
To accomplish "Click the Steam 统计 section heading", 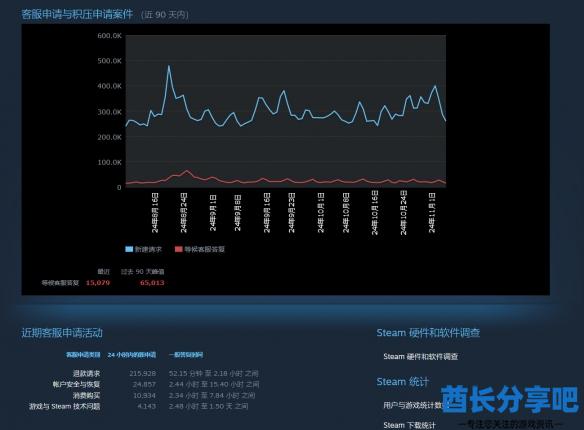I will coord(403,382).
